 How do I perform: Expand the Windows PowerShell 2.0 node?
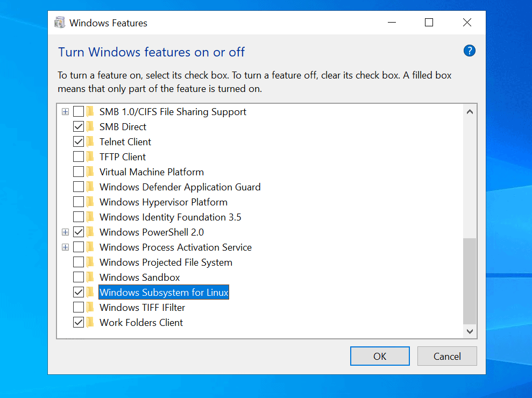[x=66, y=232]
